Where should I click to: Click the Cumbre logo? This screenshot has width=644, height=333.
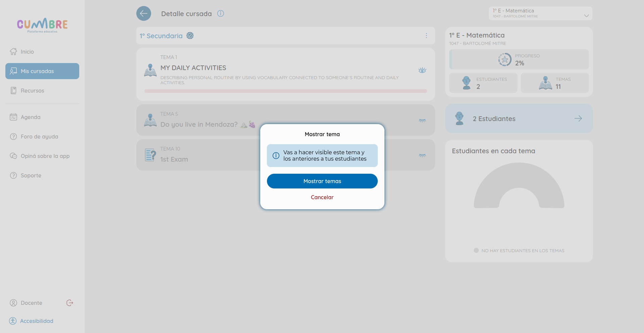pyautogui.click(x=42, y=25)
